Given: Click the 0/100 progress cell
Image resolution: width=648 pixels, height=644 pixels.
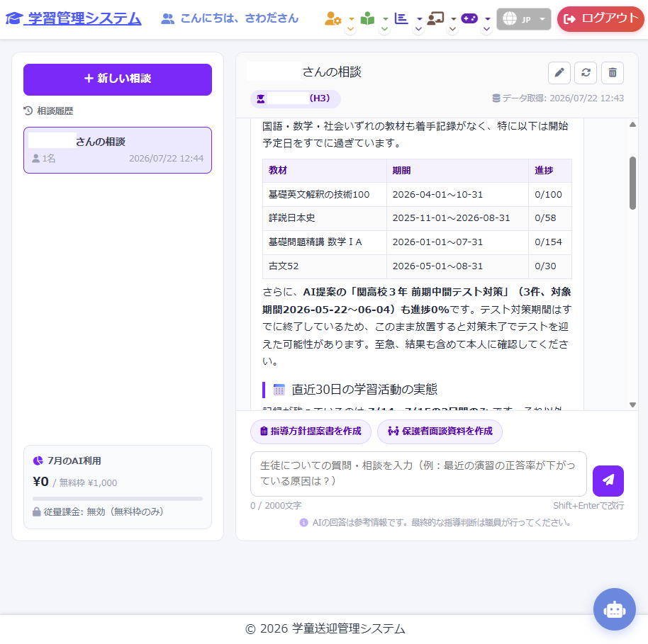Looking at the screenshot, I should coord(550,195).
